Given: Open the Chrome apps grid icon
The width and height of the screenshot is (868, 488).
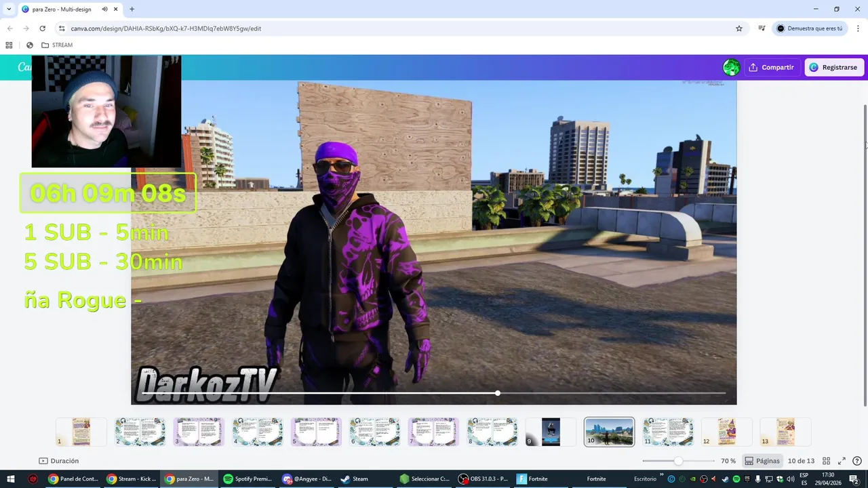Looking at the screenshot, I should coord(9,45).
